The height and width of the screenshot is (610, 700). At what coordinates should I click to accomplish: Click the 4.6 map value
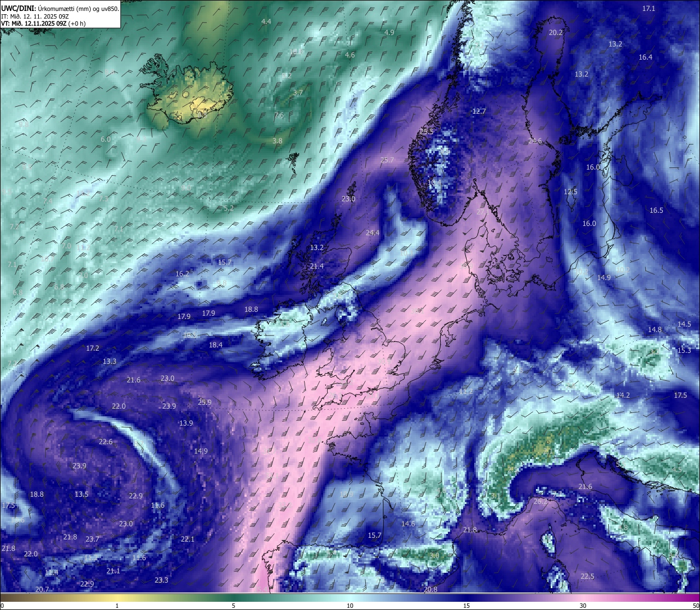tap(350, 55)
